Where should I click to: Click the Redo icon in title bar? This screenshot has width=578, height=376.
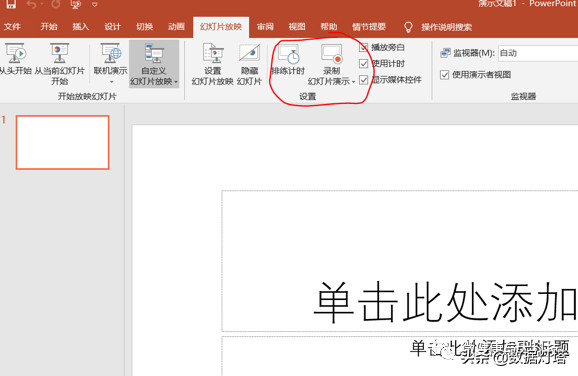56,4
